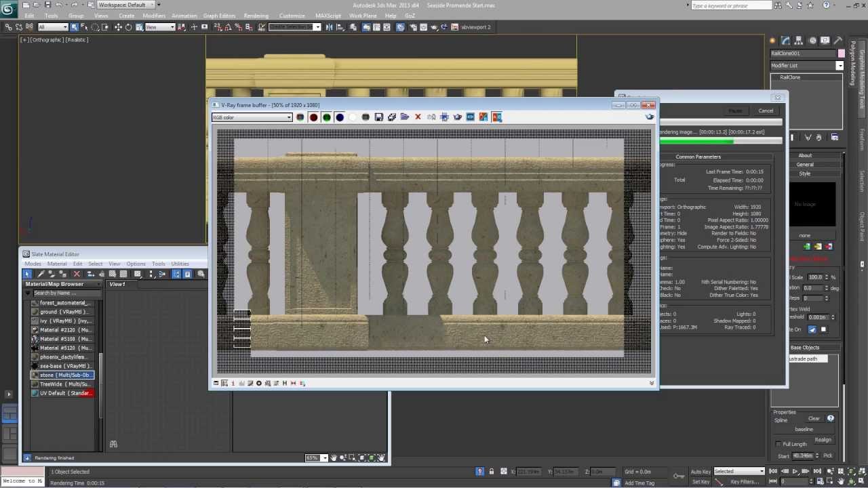Viewport: 868px width, 488px height.
Task: Select the sea-base VRayMtl material
Action: coord(62,366)
